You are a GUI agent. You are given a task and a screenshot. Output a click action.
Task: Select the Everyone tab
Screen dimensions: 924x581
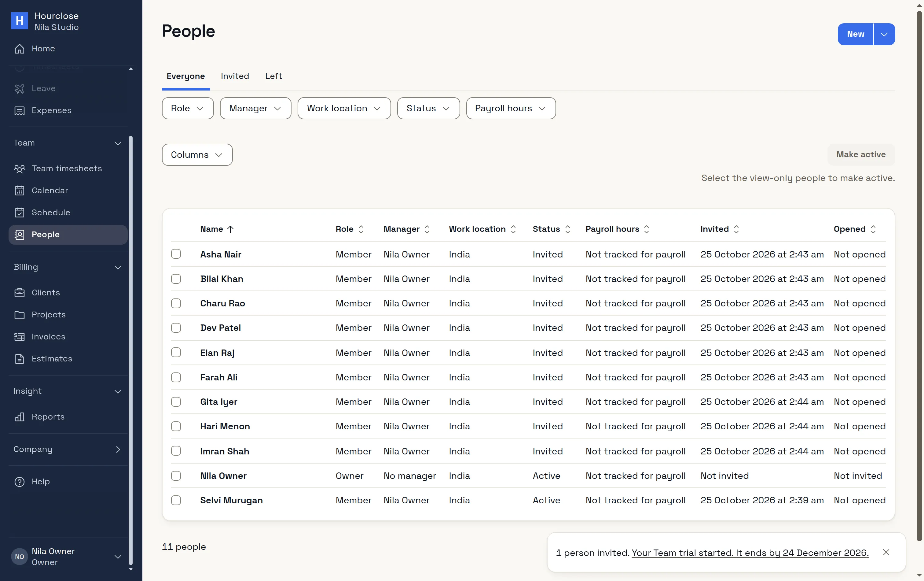click(x=186, y=76)
